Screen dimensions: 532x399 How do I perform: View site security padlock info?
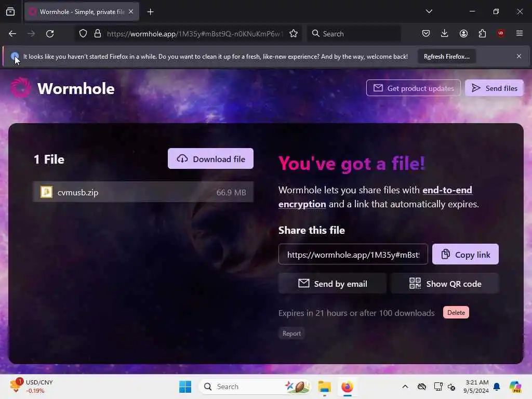click(97, 33)
